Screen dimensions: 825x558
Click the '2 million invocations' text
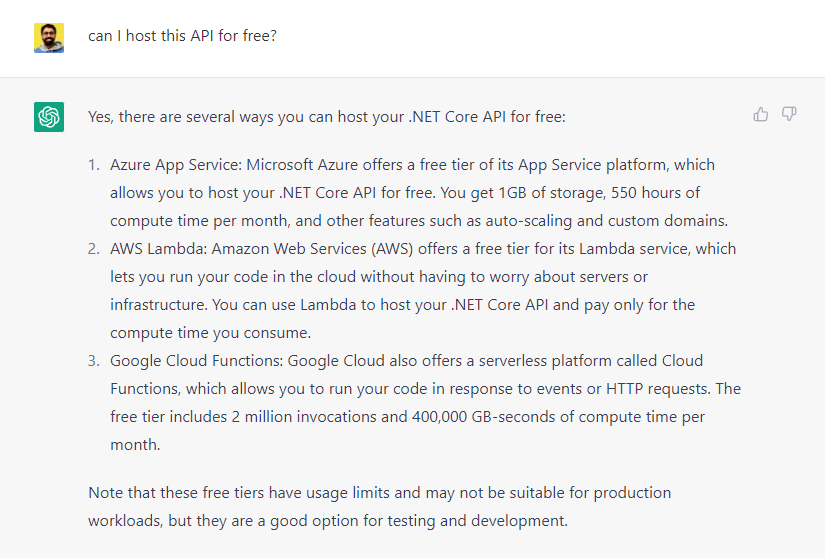click(x=304, y=417)
